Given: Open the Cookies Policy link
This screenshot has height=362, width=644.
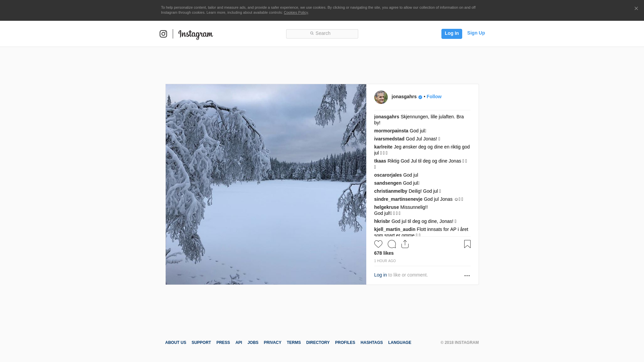Looking at the screenshot, I should coord(296,12).
